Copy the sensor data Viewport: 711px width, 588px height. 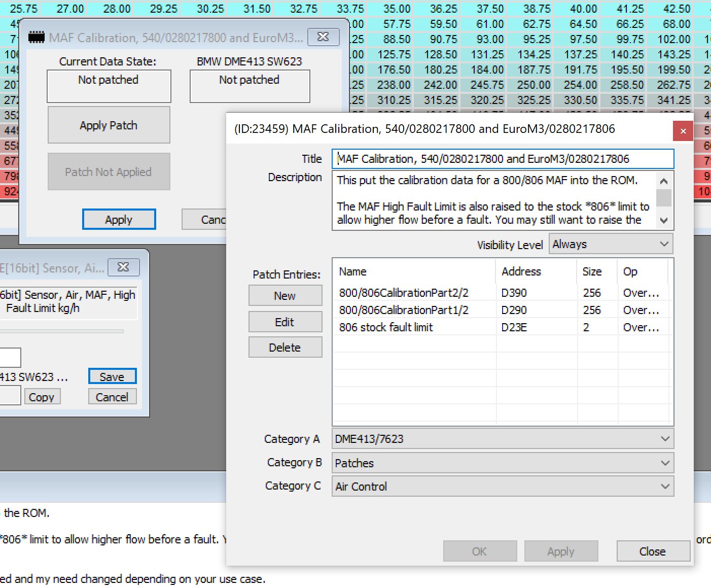pos(42,396)
